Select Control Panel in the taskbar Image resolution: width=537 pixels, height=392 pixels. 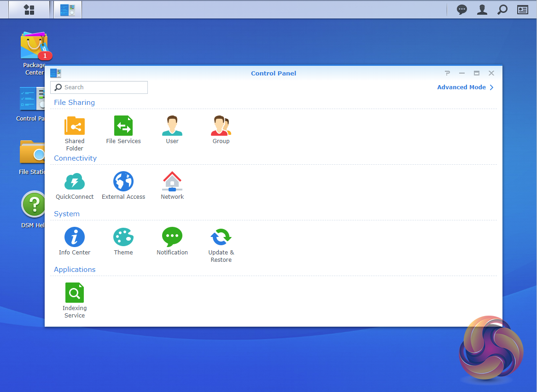[68, 10]
